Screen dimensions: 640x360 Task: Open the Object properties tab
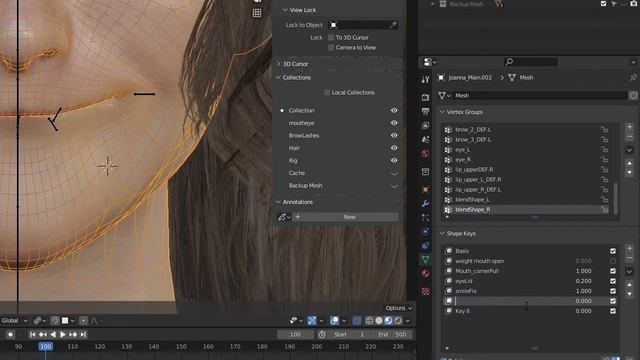click(x=425, y=189)
